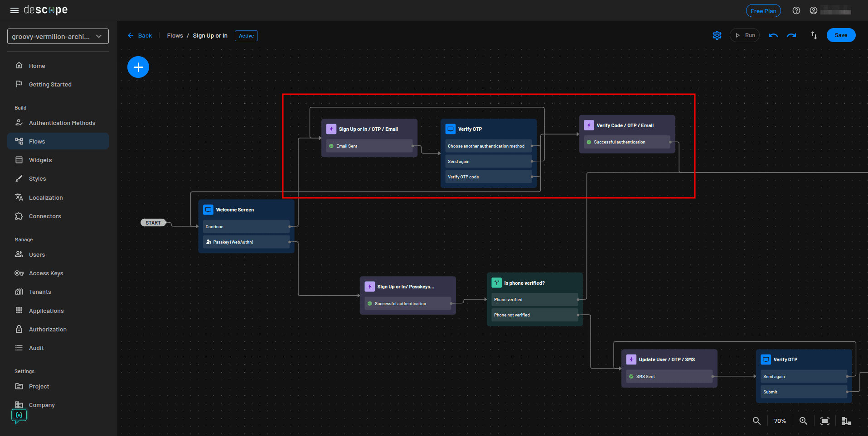The width and height of the screenshot is (868, 436).
Task: Open the Connectors section
Action: (x=44, y=216)
